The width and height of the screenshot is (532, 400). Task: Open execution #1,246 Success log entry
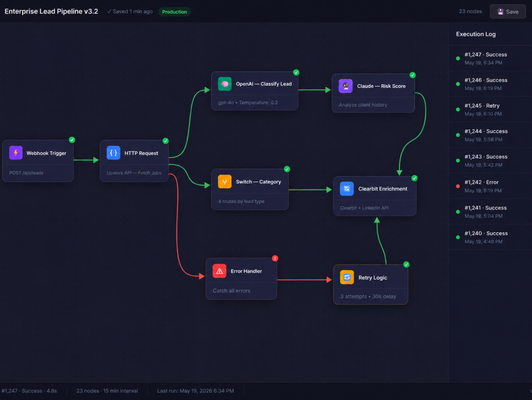[491, 84]
